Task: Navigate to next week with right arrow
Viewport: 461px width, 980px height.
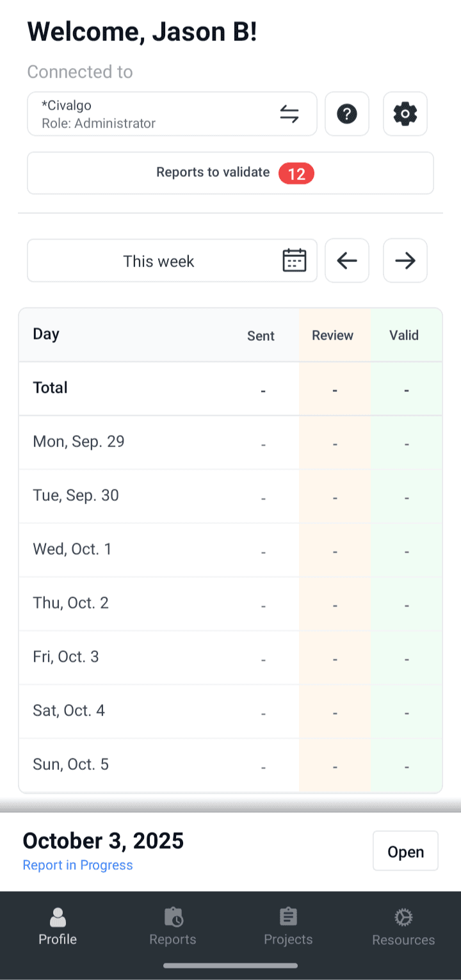Action: coord(405,261)
